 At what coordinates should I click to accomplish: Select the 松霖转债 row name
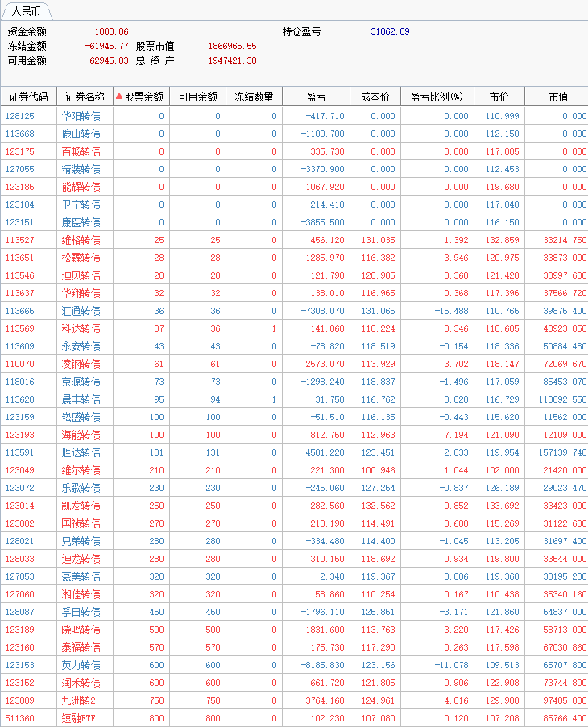click(x=81, y=258)
